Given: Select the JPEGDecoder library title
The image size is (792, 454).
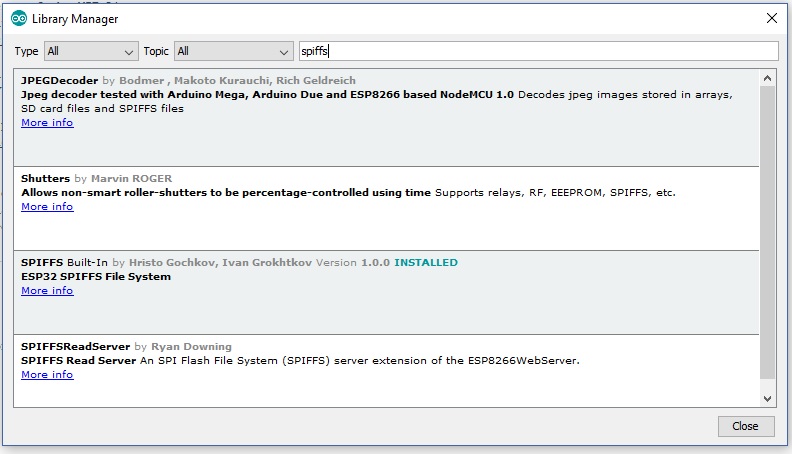Looking at the screenshot, I should click(x=60, y=80).
